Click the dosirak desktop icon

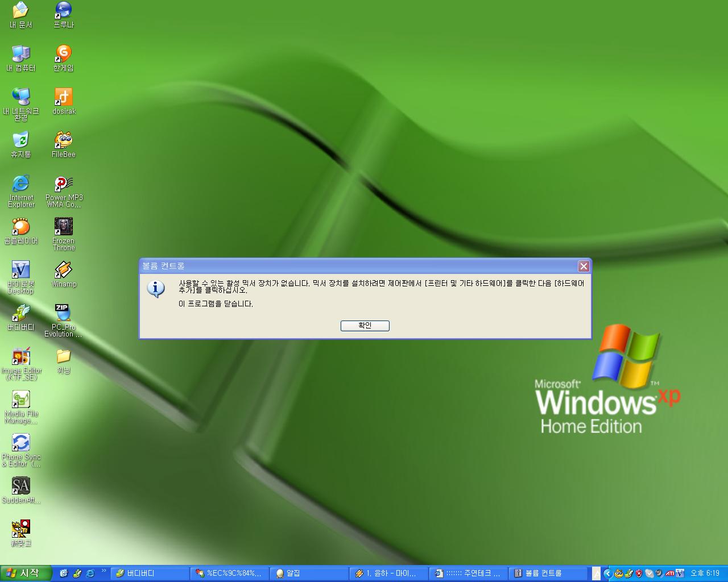63,97
